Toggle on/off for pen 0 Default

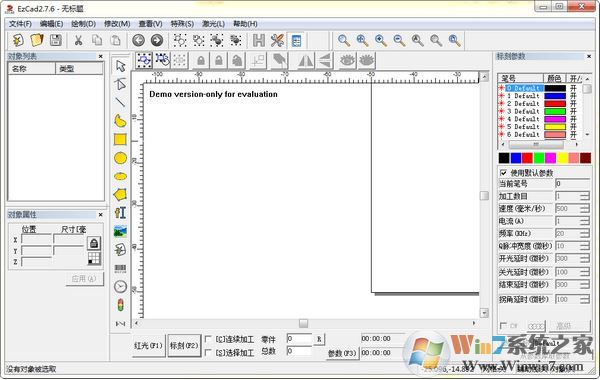tap(573, 88)
